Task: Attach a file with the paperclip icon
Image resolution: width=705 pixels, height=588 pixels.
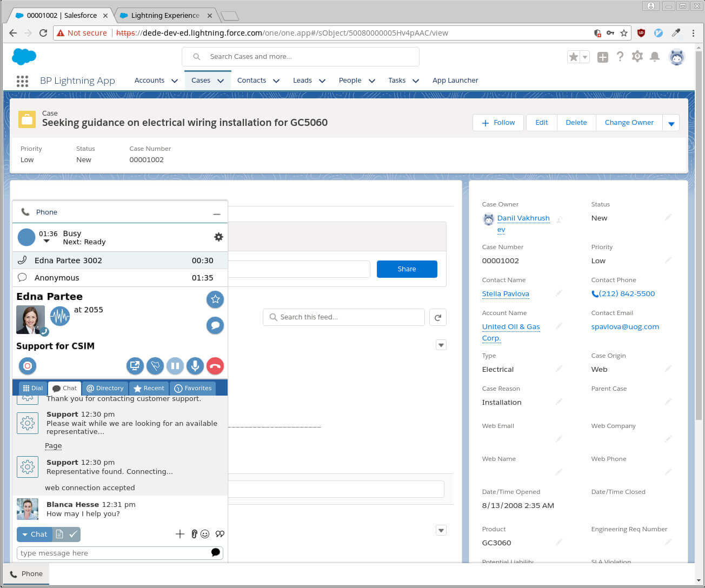Action: click(x=194, y=534)
